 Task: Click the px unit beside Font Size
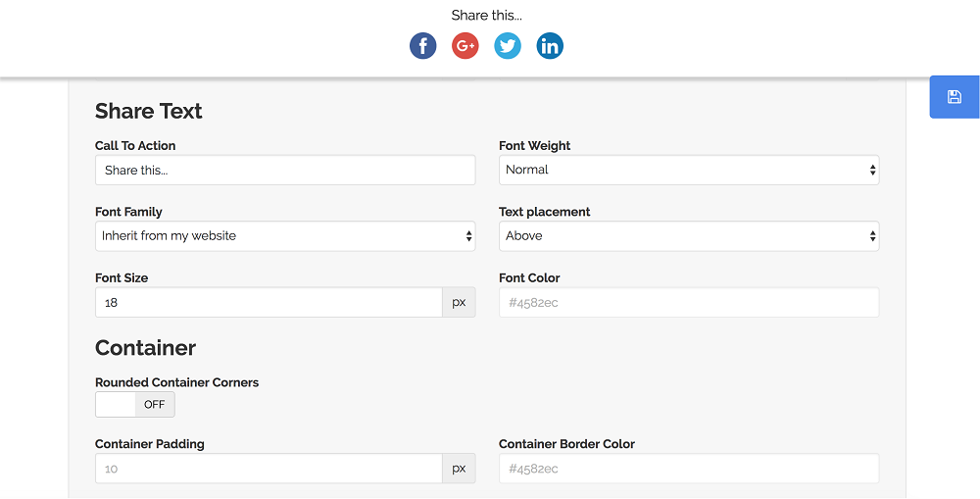[459, 303]
